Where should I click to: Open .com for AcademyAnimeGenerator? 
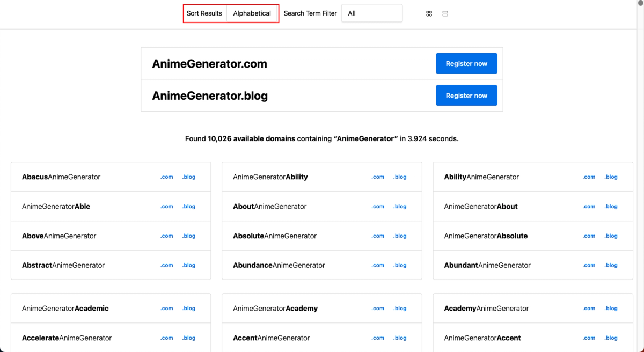tap(589, 309)
